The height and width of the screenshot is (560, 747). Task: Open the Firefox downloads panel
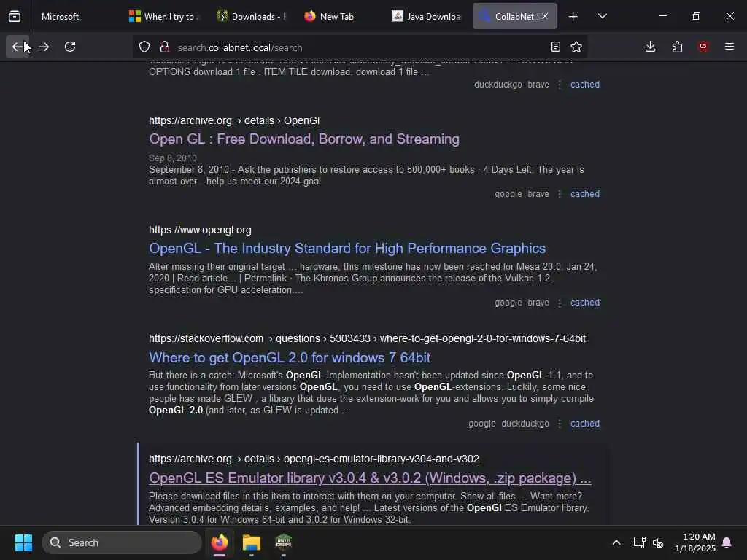pos(650,47)
